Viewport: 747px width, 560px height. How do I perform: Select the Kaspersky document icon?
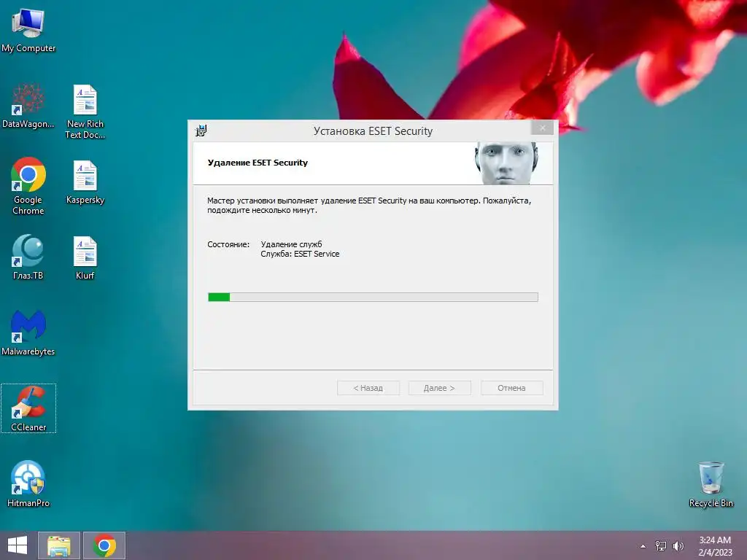tap(85, 182)
